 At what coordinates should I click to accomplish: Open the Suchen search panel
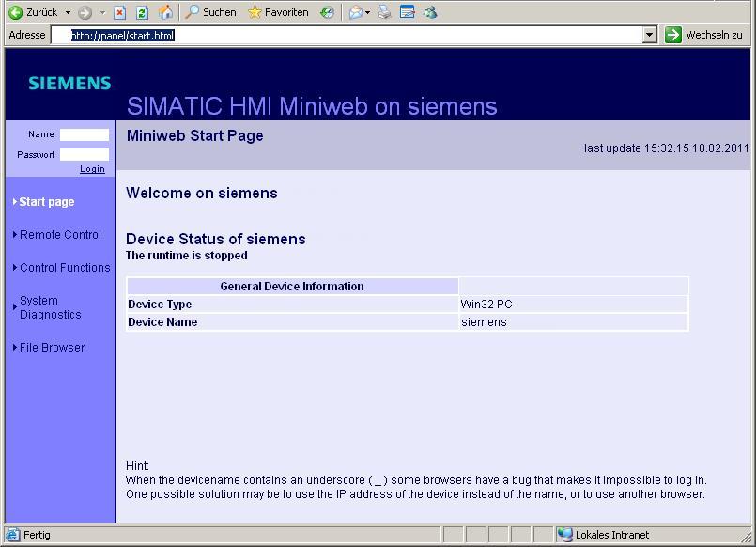[210, 12]
